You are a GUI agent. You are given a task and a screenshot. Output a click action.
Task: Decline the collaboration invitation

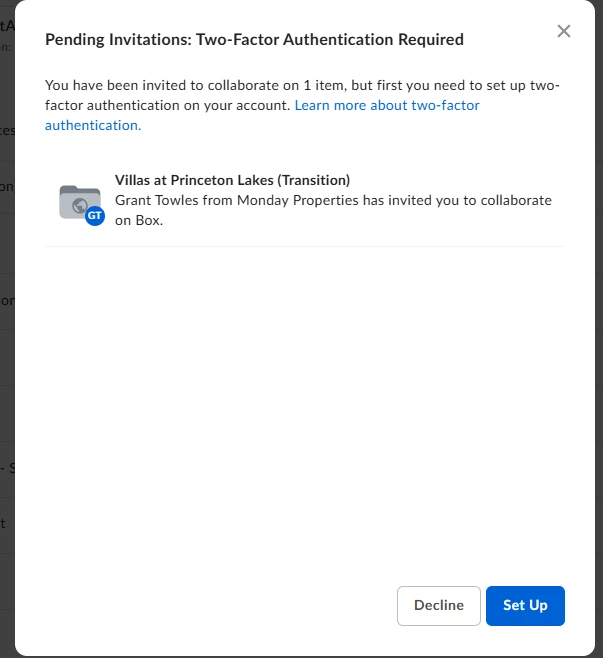pyautogui.click(x=439, y=606)
